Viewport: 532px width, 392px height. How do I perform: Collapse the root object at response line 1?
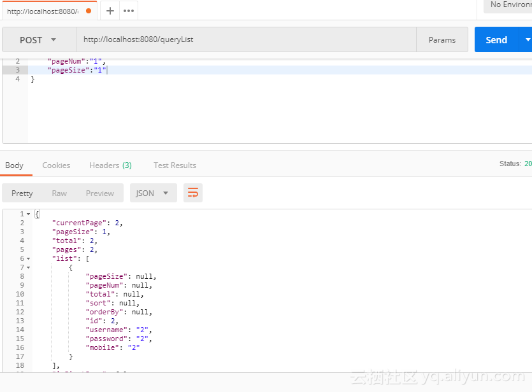28,214
